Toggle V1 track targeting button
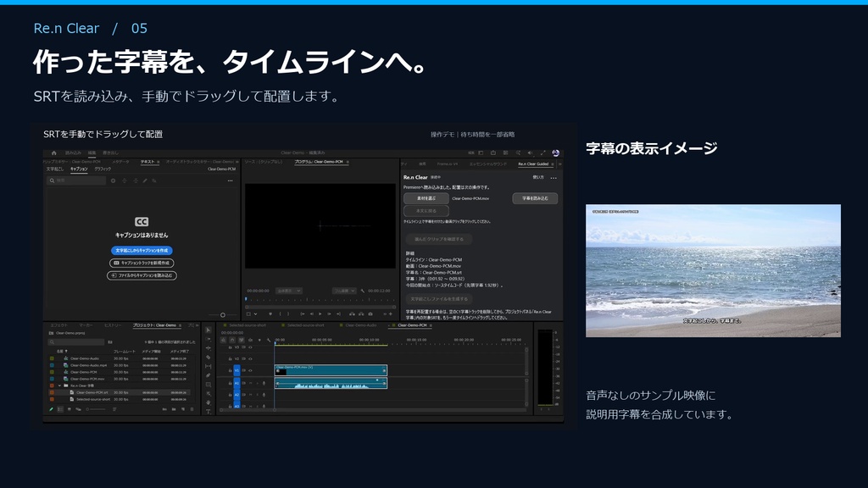This screenshot has width=868, height=488. pyautogui.click(x=237, y=371)
